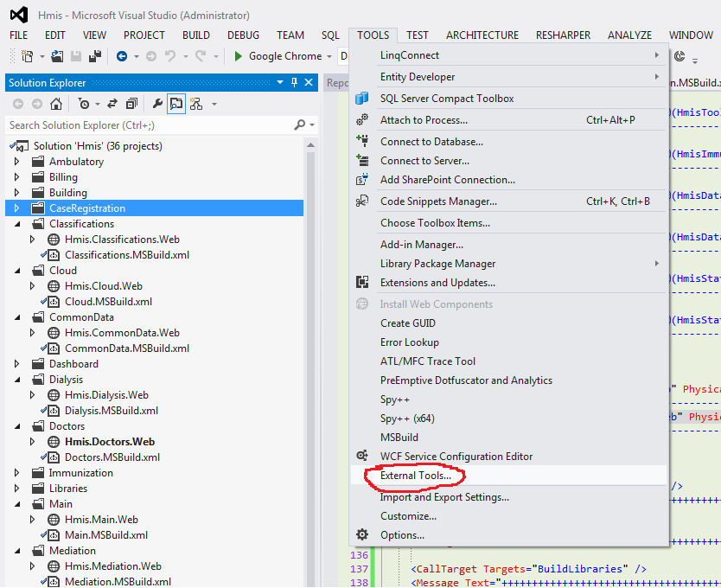
Task: Toggle auto-hide pin on Solution Explorer
Action: point(294,83)
